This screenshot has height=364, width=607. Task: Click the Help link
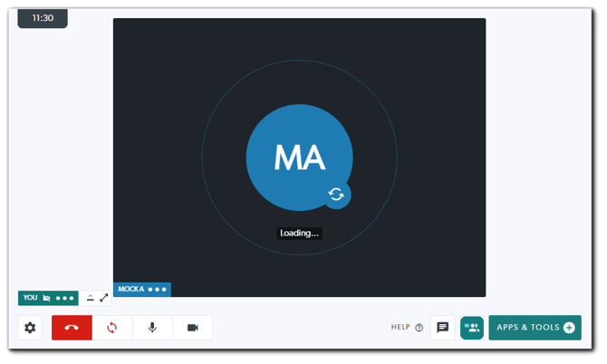click(x=406, y=328)
